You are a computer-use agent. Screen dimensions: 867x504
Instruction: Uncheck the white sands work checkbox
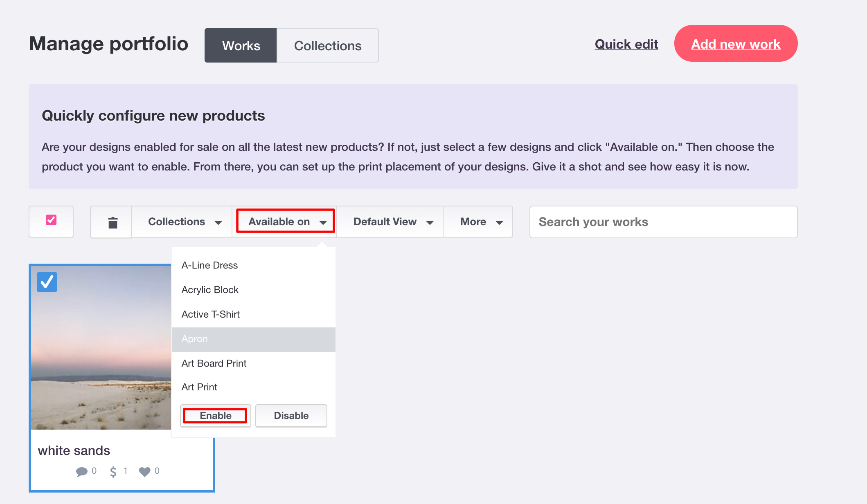tap(47, 282)
